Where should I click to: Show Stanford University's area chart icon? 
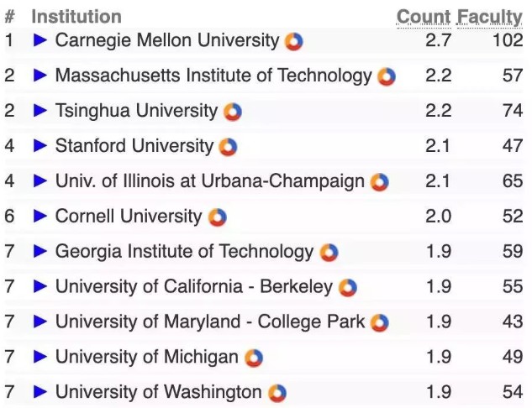(228, 147)
